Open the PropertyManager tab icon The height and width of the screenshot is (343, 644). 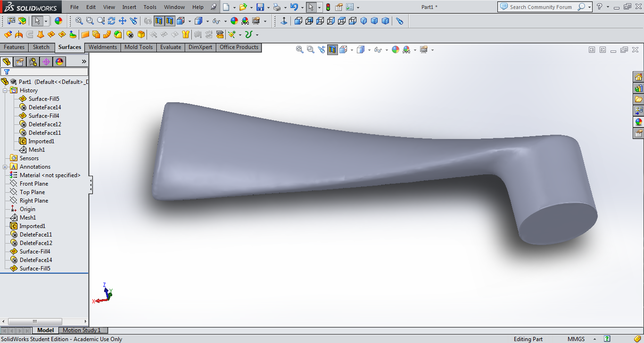[x=20, y=62]
